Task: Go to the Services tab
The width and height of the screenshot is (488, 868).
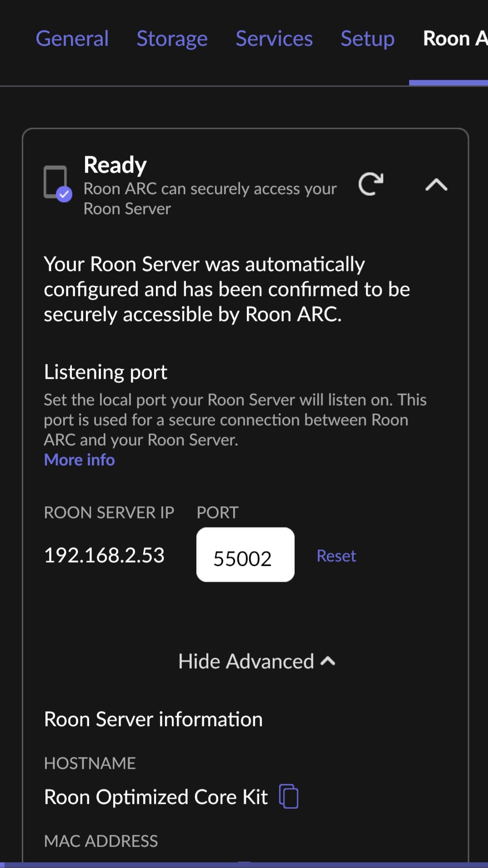Action: [274, 39]
